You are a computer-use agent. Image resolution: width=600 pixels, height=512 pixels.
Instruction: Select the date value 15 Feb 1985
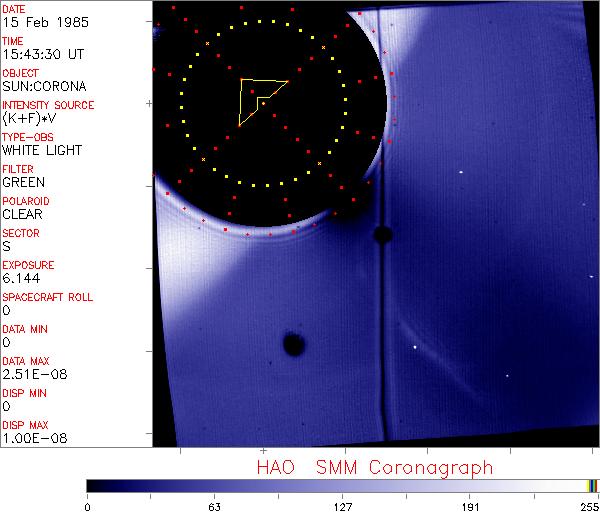46,22
